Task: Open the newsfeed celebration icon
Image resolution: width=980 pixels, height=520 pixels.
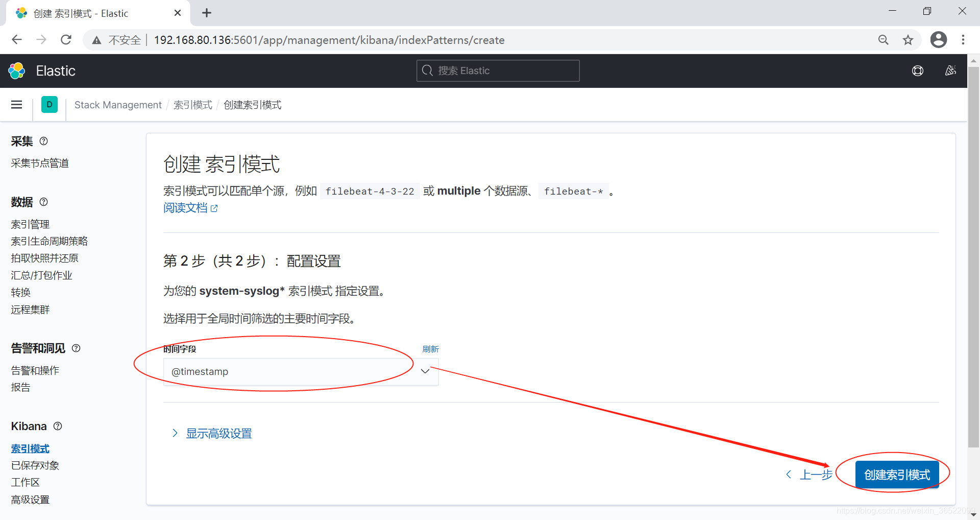Action: (950, 71)
